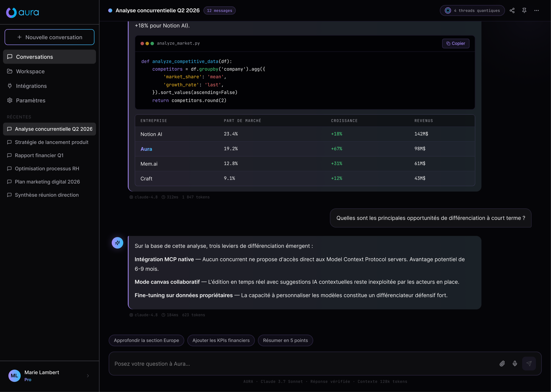Click chat icon of Rapport financier Q1
551x392 pixels.
pos(9,155)
